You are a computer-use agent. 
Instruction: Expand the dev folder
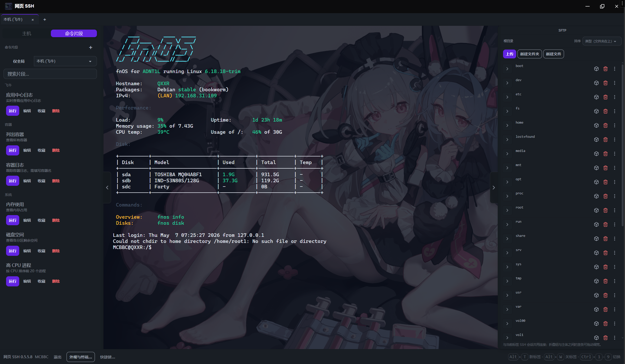(507, 83)
